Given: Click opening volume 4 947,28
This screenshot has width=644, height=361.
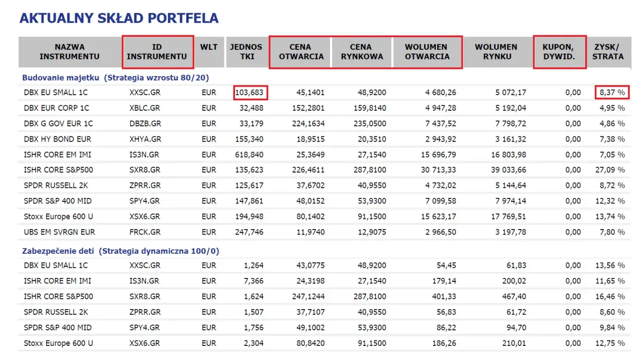Looking at the screenshot, I should point(441,108).
